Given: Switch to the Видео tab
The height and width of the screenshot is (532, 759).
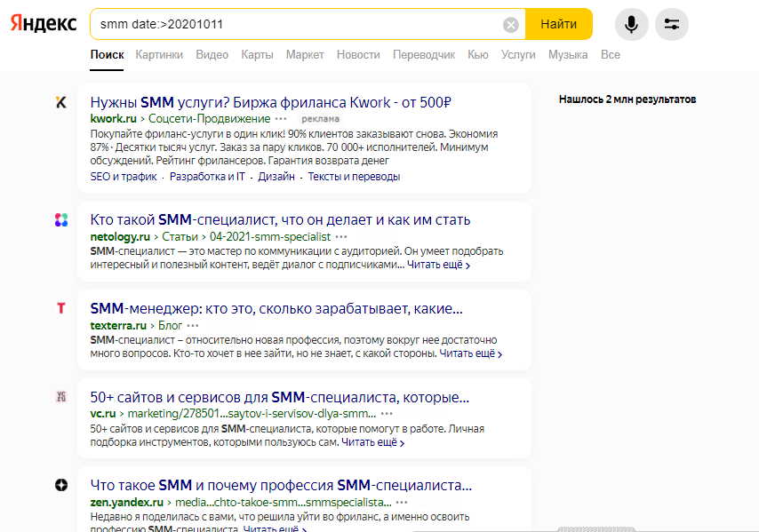Looking at the screenshot, I should [212, 55].
